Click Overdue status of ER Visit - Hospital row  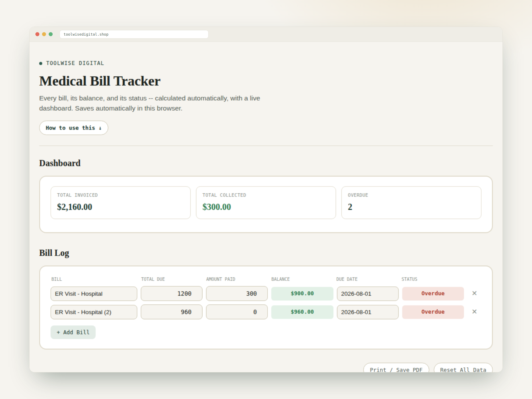click(x=433, y=294)
